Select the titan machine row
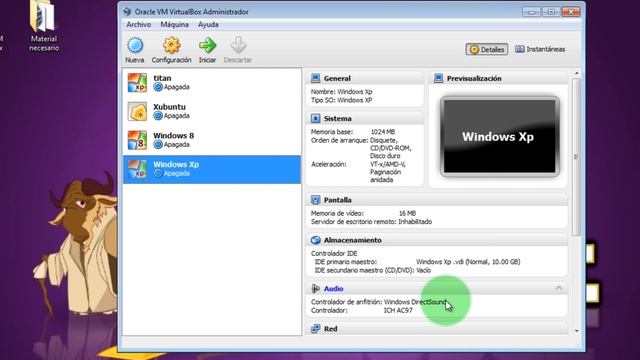Image resolution: width=640 pixels, height=360 pixels. pos(212,82)
